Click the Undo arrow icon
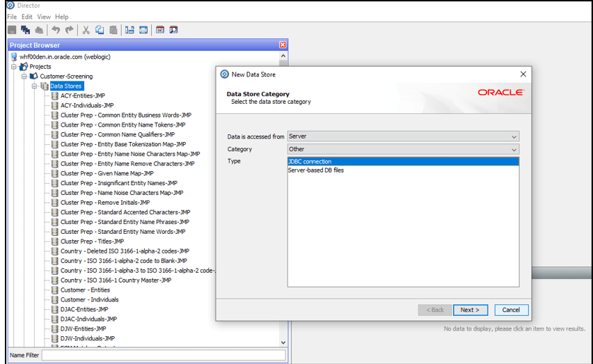 pyautogui.click(x=56, y=30)
